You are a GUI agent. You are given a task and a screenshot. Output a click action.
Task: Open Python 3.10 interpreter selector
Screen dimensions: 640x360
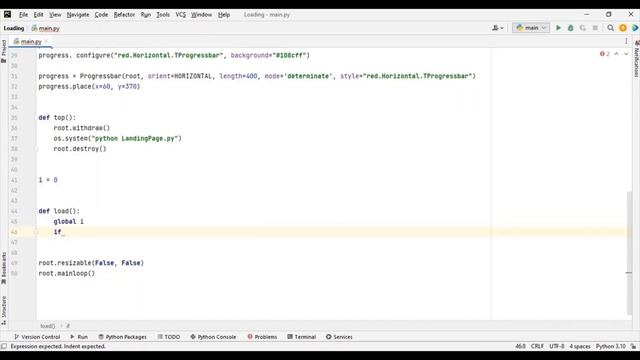coord(610,346)
